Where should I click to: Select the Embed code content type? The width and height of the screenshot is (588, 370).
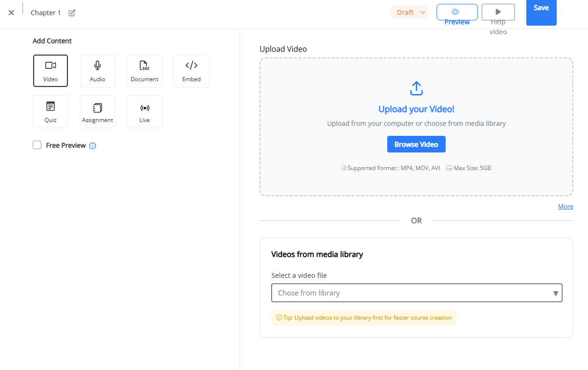pos(191,71)
